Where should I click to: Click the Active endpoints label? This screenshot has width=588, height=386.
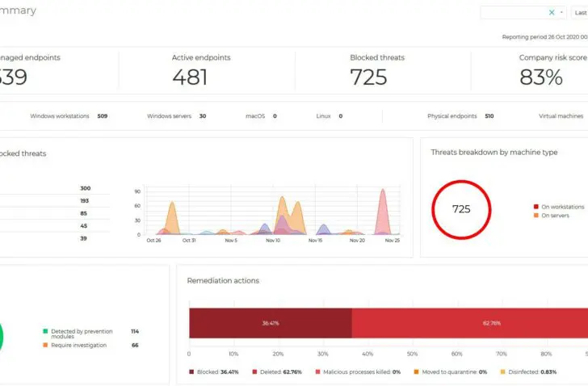(201, 57)
